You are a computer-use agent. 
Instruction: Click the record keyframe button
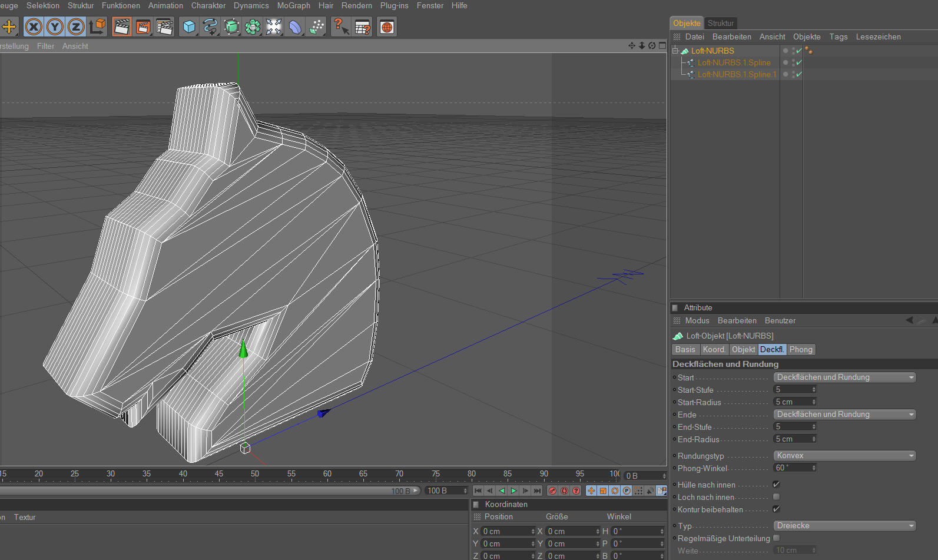(x=552, y=491)
